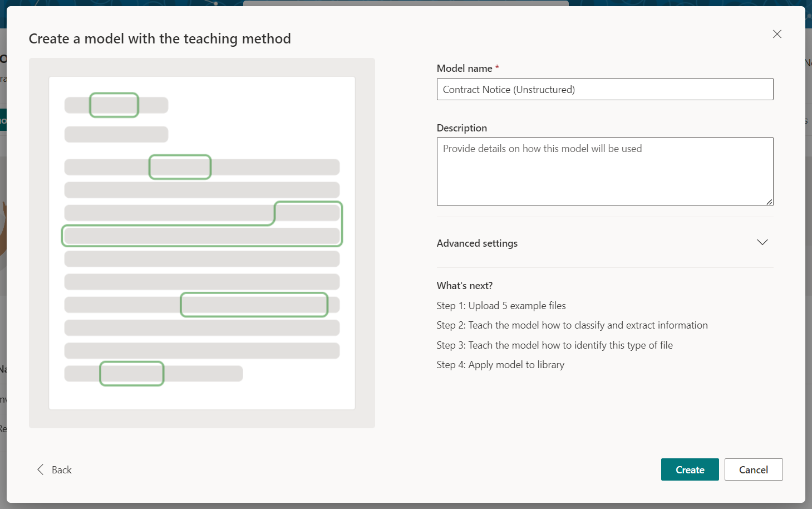Focus the Description text area

[604, 172]
